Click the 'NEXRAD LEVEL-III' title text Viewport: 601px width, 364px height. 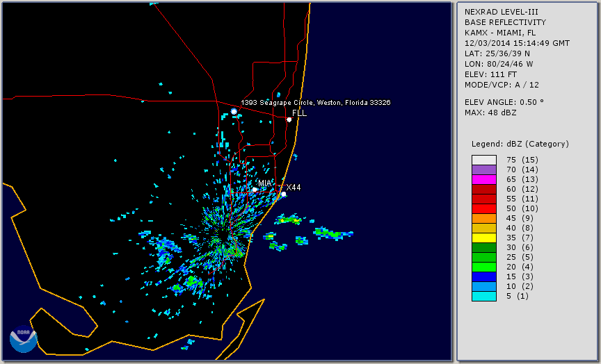pos(501,12)
